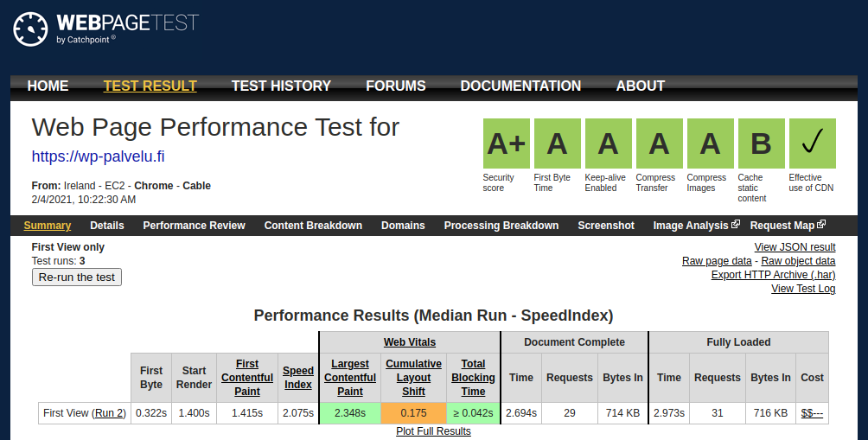868x440 pixels.
Task: Click orange 0.175 Cumulative Layout Shift cell
Action: [413, 413]
